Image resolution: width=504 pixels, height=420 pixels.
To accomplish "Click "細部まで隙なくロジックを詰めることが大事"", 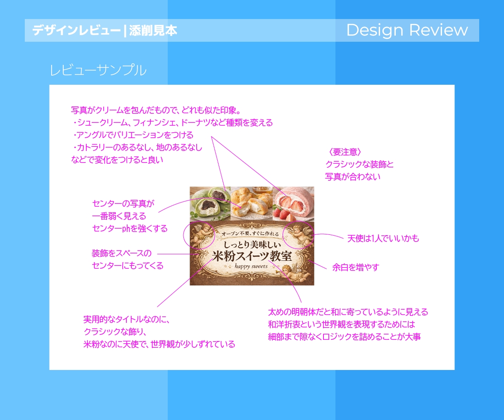I will 345,337.
